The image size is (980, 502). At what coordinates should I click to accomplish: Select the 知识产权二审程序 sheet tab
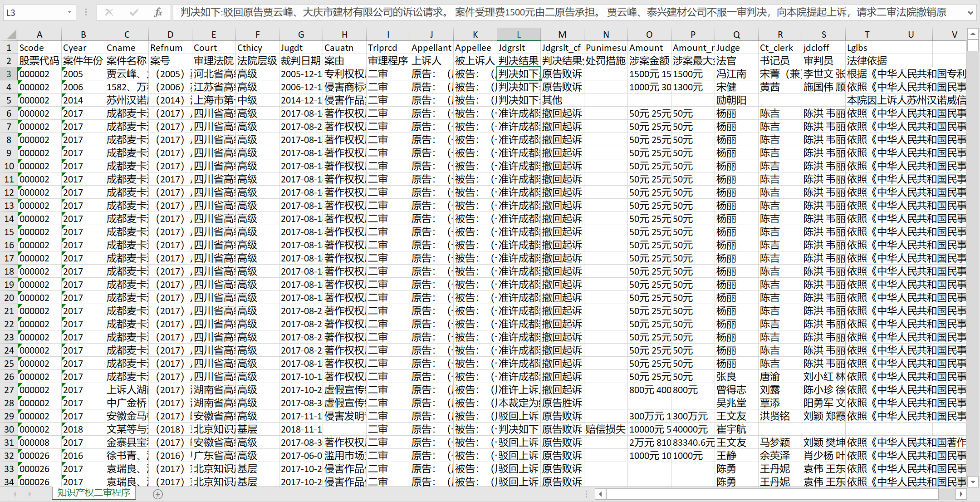[x=94, y=493]
